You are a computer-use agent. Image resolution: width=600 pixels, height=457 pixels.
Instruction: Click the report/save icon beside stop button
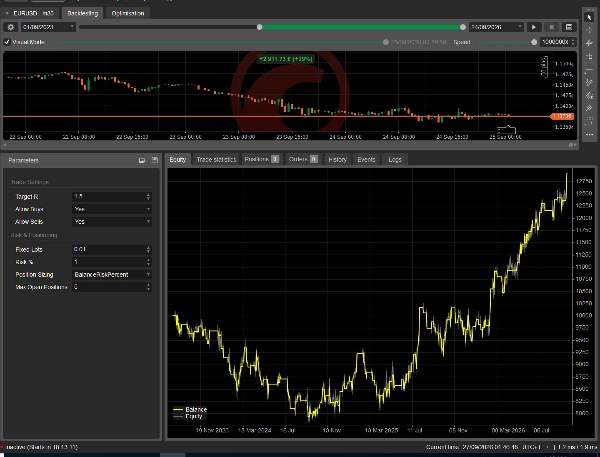tap(569, 27)
